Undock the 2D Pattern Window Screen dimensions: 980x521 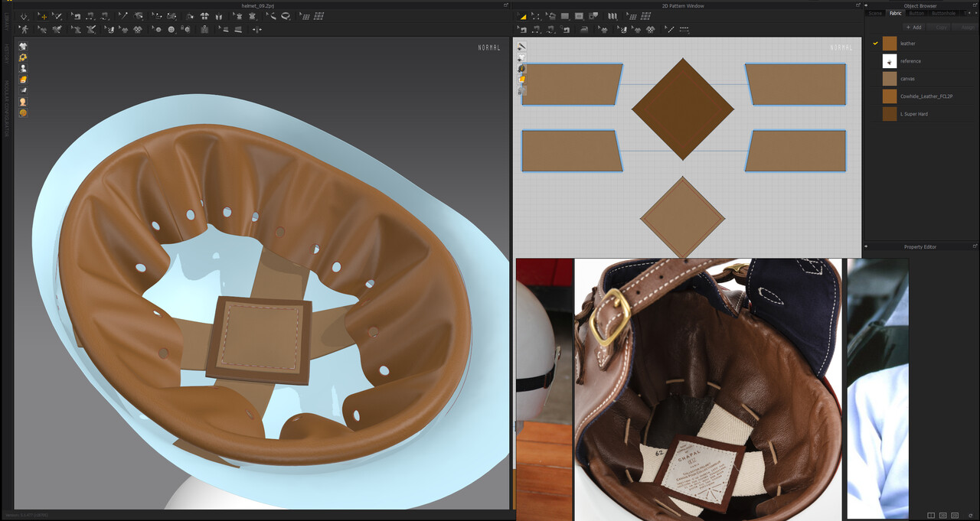(x=858, y=5)
